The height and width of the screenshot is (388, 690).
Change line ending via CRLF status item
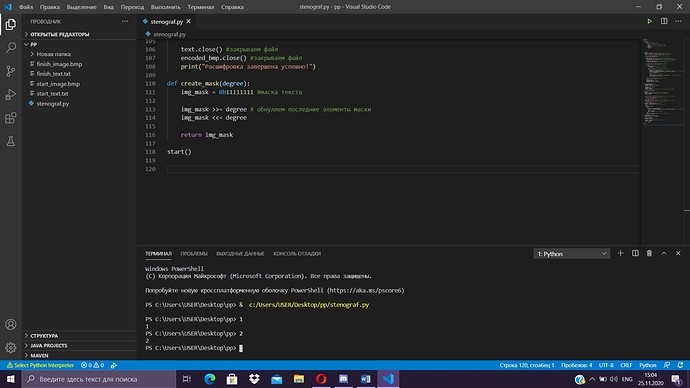626,365
